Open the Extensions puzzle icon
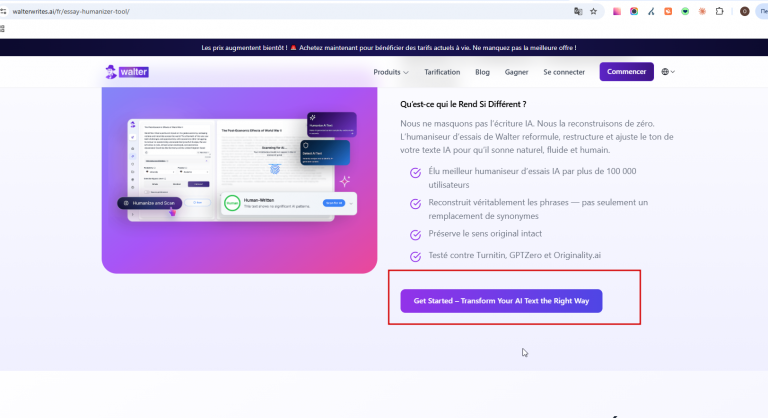768x418 pixels. (719, 11)
